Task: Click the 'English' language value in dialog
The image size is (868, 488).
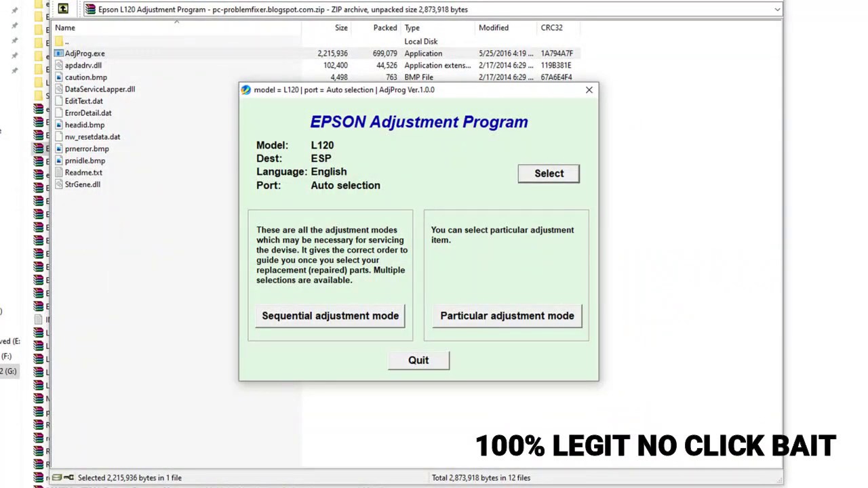Action: point(329,171)
